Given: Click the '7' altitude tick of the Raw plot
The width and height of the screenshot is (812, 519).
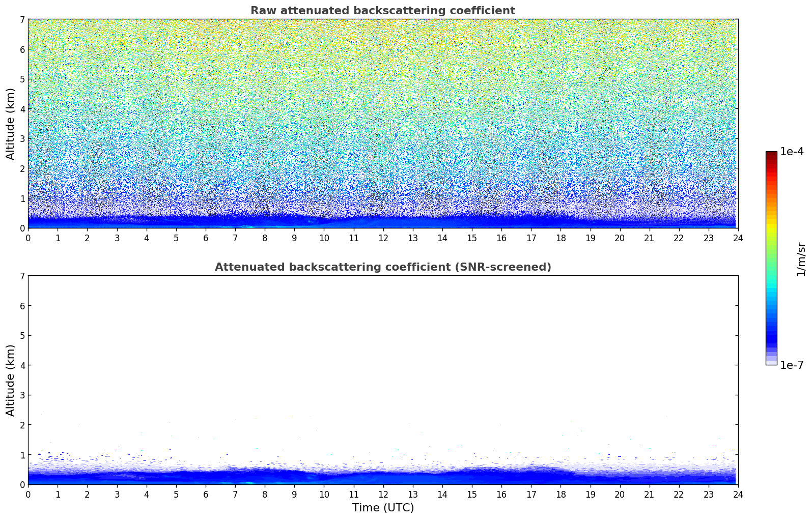Looking at the screenshot, I should (x=22, y=20).
